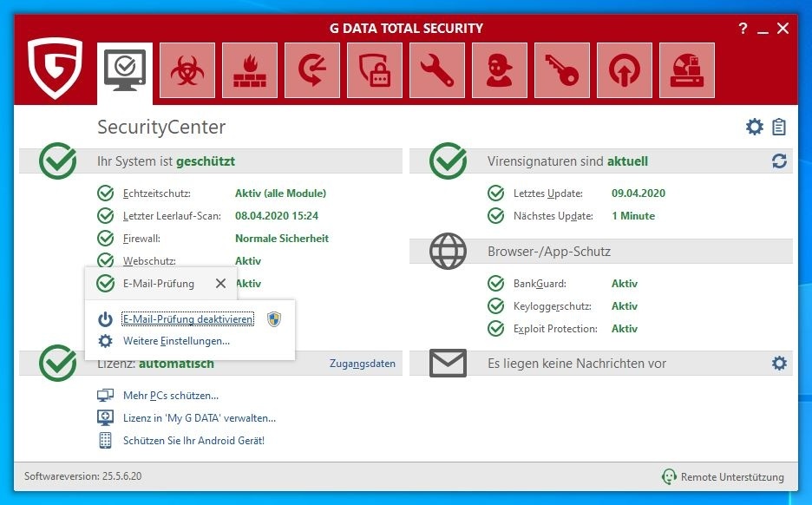Screen dimensions: 812x505
Task: Click the check icon beside Echtzeitschutz
Action: tap(105, 193)
